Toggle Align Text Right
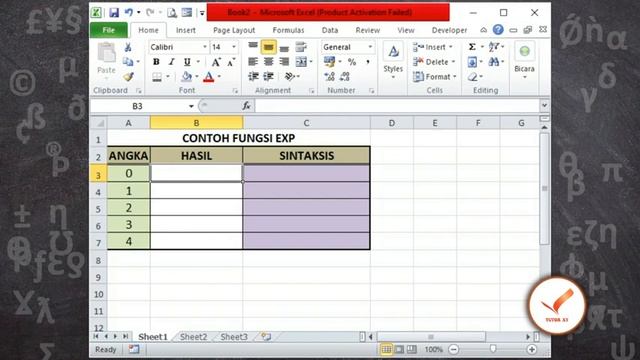640x360 pixels. click(284, 62)
